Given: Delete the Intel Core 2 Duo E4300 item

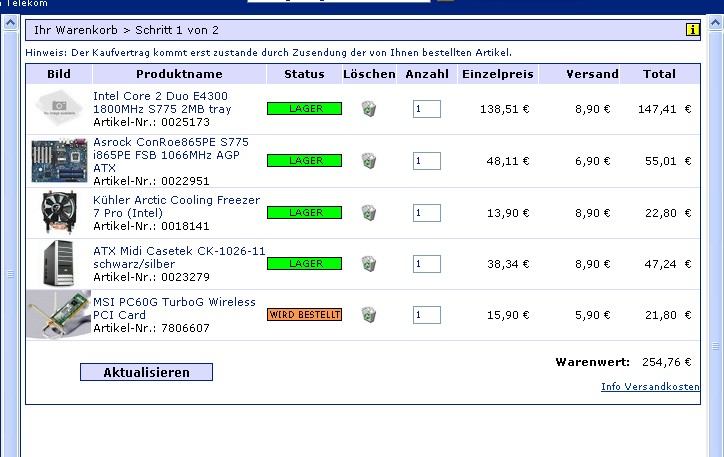Looking at the screenshot, I should [x=368, y=109].
